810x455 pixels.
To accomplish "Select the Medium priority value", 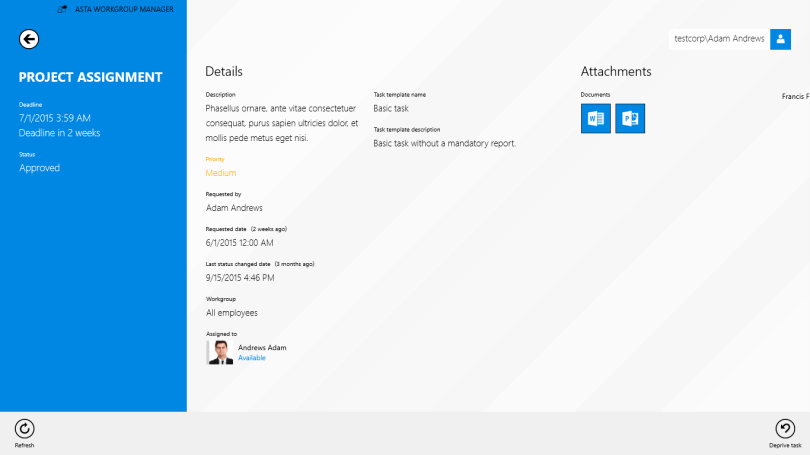I will tap(221, 173).
